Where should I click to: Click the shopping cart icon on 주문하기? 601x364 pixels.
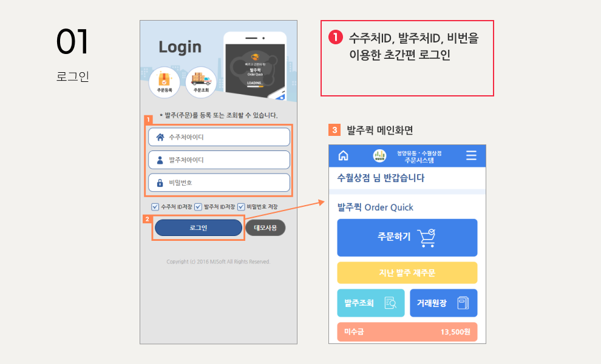[426, 238]
